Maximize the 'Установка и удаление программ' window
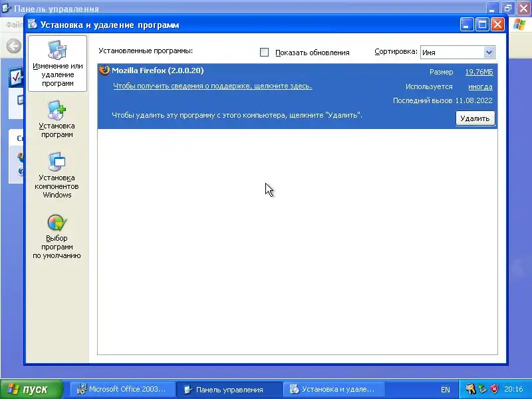Screen dimensions: 532x399 click(x=482, y=25)
